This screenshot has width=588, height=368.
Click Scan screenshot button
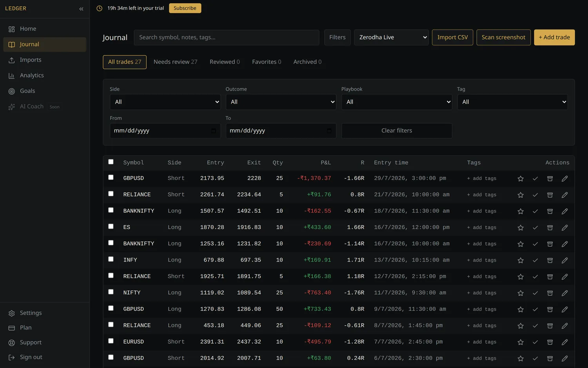tap(503, 37)
